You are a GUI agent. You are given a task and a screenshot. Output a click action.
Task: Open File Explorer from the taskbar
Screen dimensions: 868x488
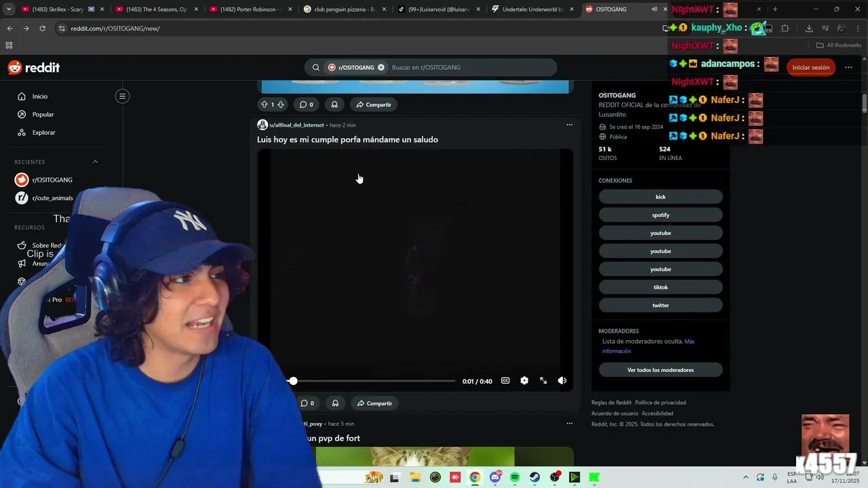click(415, 478)
